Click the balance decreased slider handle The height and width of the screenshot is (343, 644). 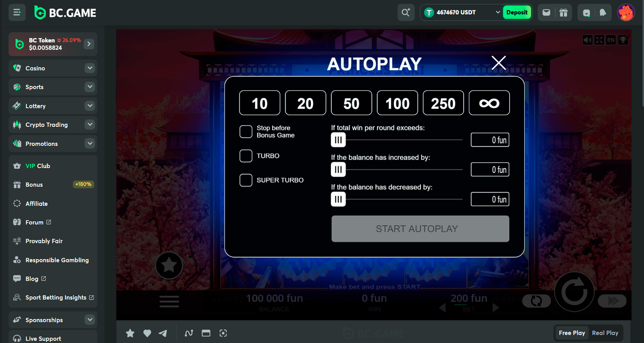338,199
